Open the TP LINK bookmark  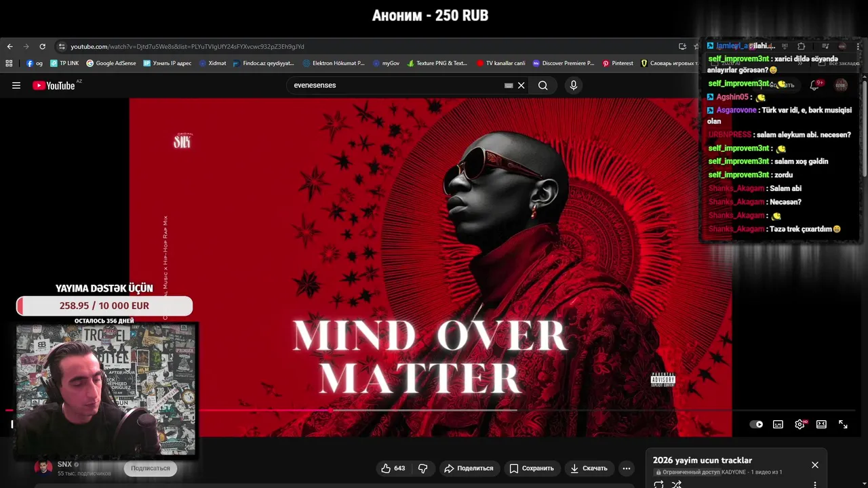[64, 63]
